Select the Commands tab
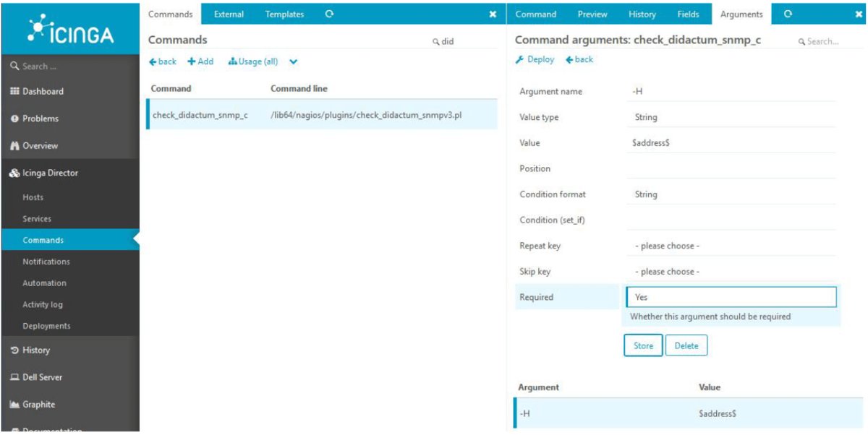The width and height of the screenshot is (868, 435). point(171,14)
